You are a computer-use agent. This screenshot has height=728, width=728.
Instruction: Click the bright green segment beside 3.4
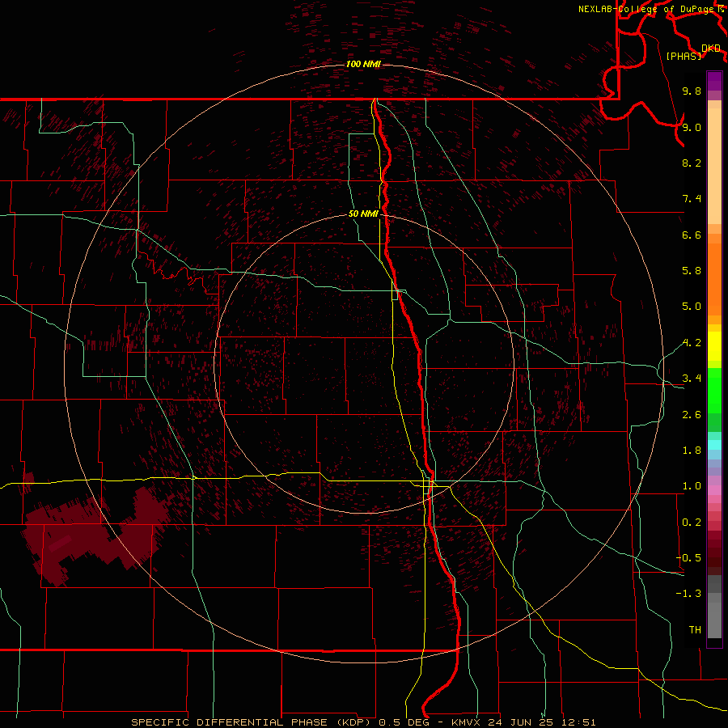714,390
